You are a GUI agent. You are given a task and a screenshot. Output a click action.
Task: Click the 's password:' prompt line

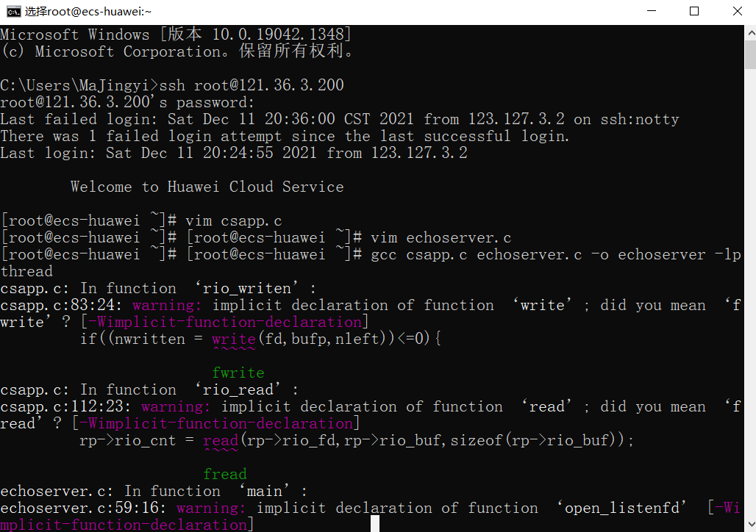[126, 103]
